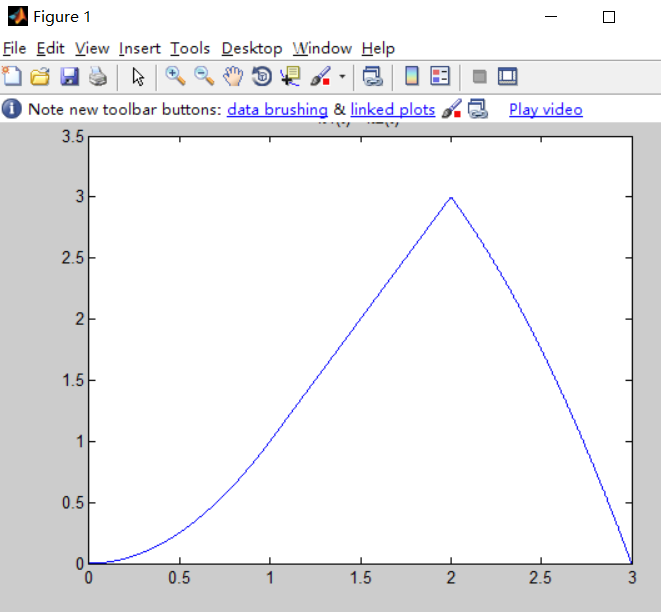
Task: Click the Figure 1 window title
Action: [x=62, y=17]
